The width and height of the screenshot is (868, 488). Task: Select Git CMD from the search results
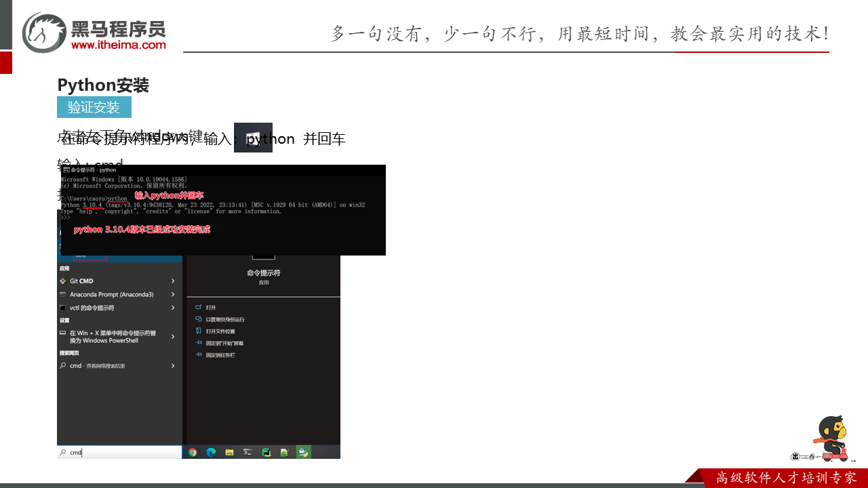pyautogui.click(x=81, y=281)
